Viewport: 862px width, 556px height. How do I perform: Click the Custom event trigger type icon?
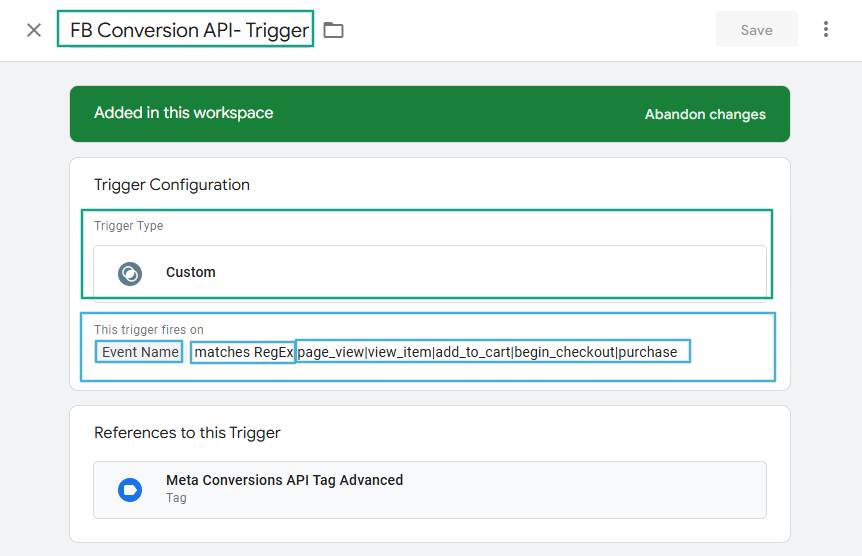(130, 273)
